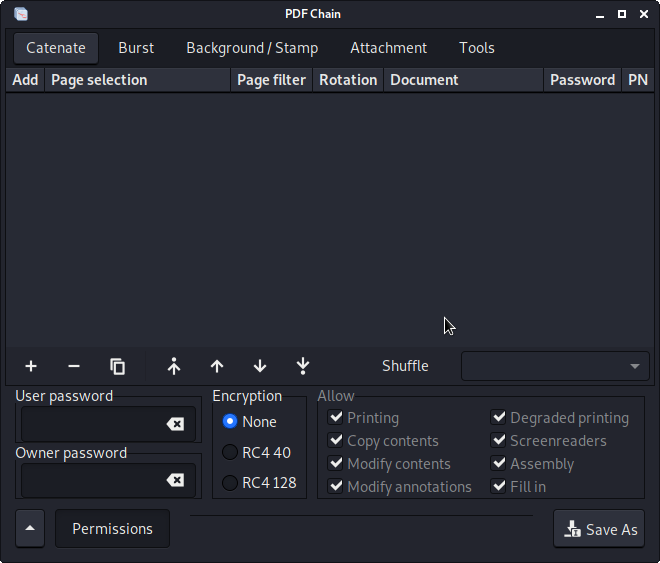Switch to the Burst tab

136,48
